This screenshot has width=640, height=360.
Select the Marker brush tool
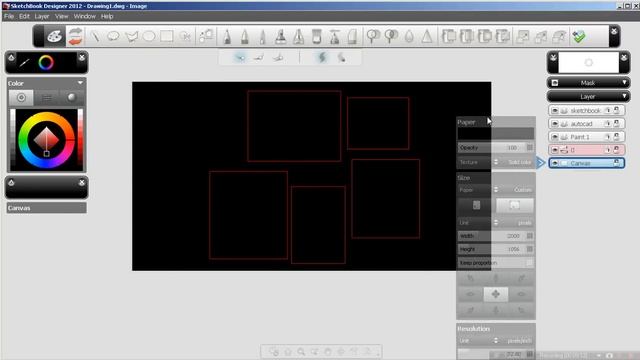[244, 36]
